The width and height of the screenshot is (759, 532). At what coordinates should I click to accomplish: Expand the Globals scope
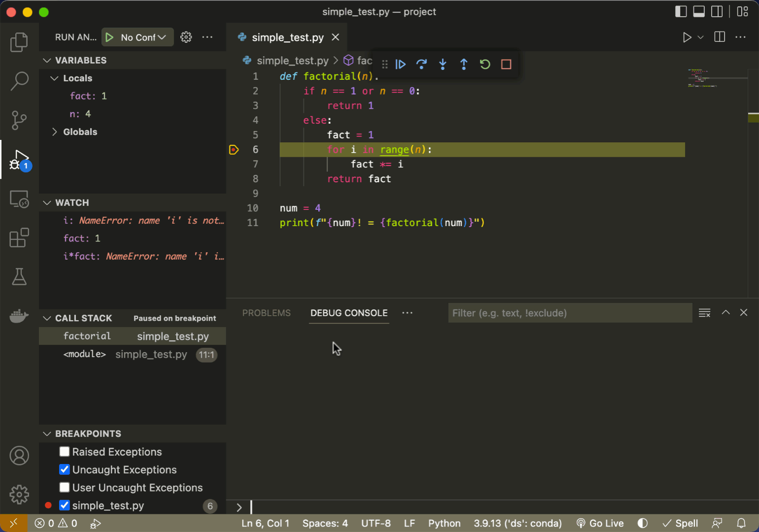coord(55,132)
